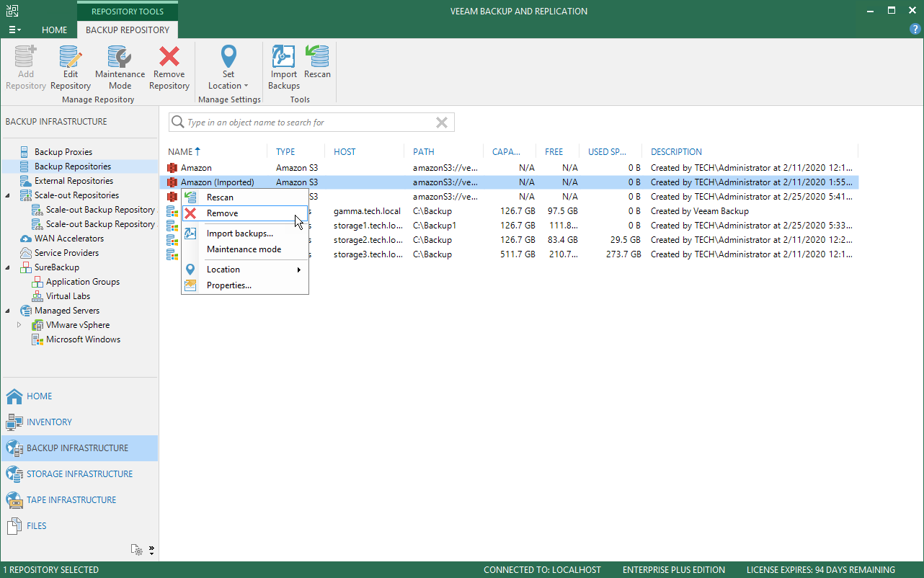Collapse the Scale-out Repositories node
Viewport: 924px width, 578px height.
[x=8, y=195]
